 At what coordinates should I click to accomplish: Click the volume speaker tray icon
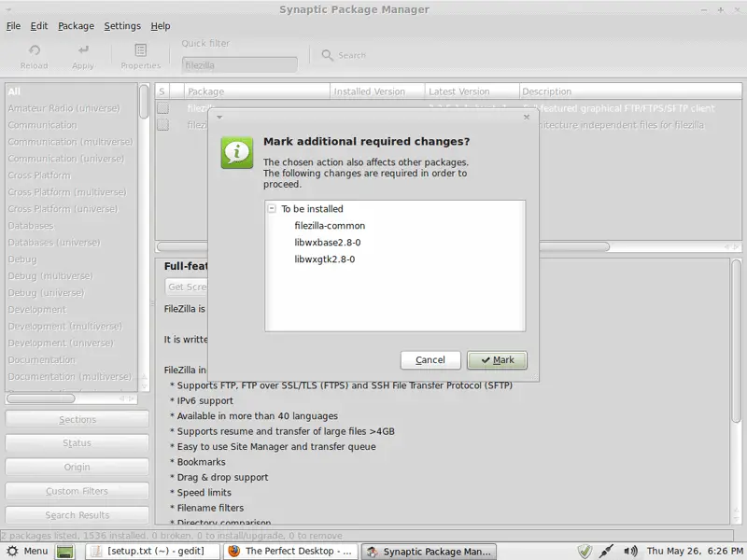630,552
